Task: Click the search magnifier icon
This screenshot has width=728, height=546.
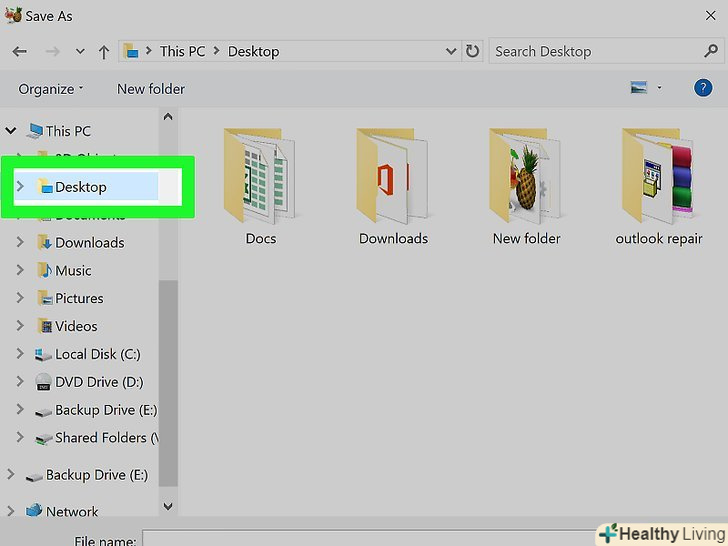Action: coord(711,51)
